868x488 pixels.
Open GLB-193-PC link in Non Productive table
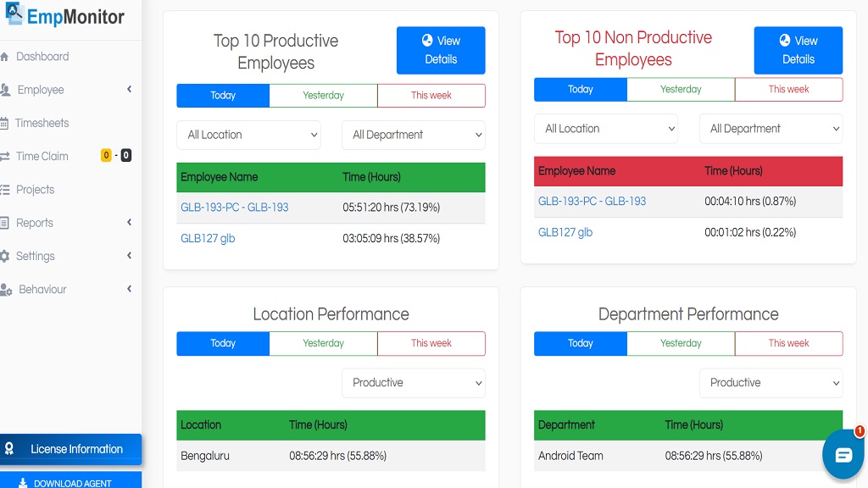coord(593,202)
